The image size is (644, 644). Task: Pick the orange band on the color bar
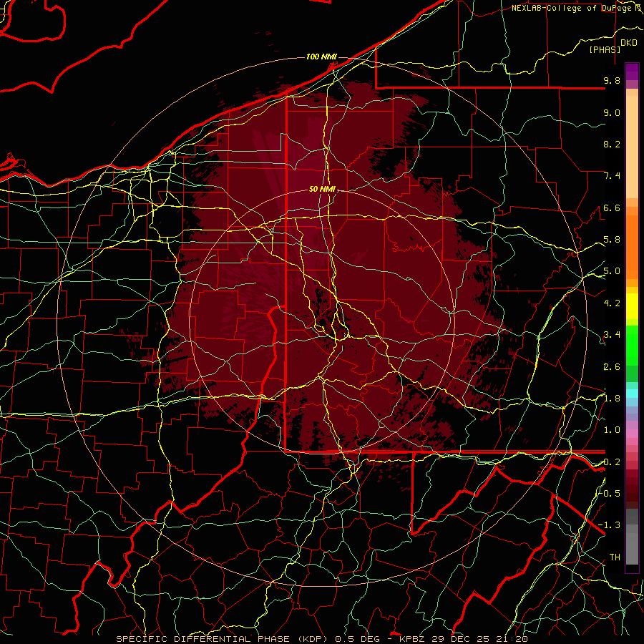coord(632,246)
